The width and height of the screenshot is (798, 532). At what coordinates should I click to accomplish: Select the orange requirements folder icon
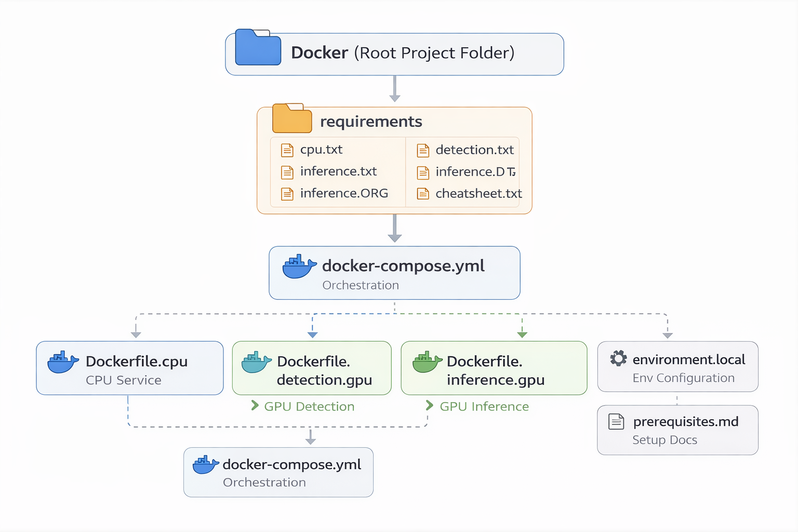291,119
